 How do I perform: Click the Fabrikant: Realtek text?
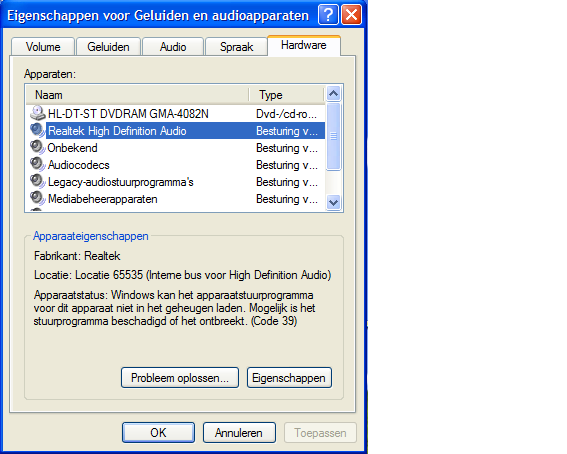click(77, 256)
